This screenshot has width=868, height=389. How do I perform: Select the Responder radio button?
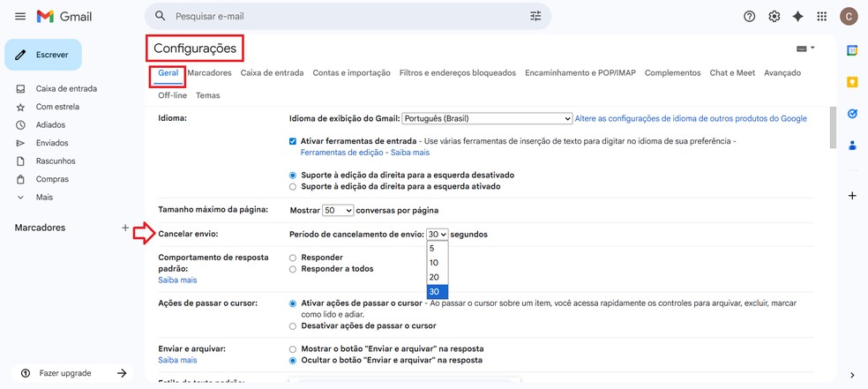click(x=293, y=258)
